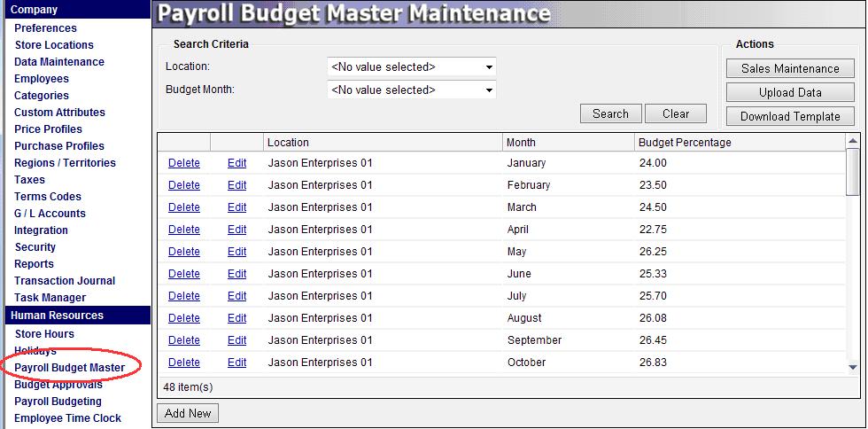
Task: Click Download Template button
Action: 790,116
